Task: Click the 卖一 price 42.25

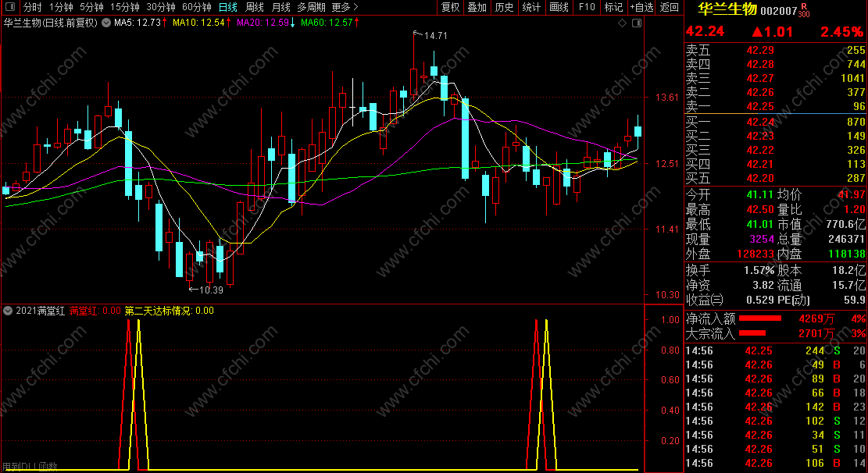Action: (760, 106)
